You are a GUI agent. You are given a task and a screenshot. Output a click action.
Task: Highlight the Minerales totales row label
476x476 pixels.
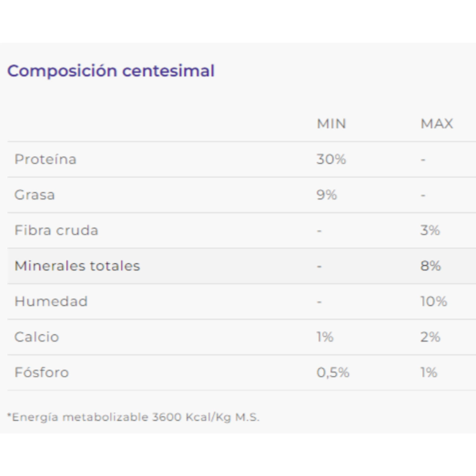coord(77,266)
